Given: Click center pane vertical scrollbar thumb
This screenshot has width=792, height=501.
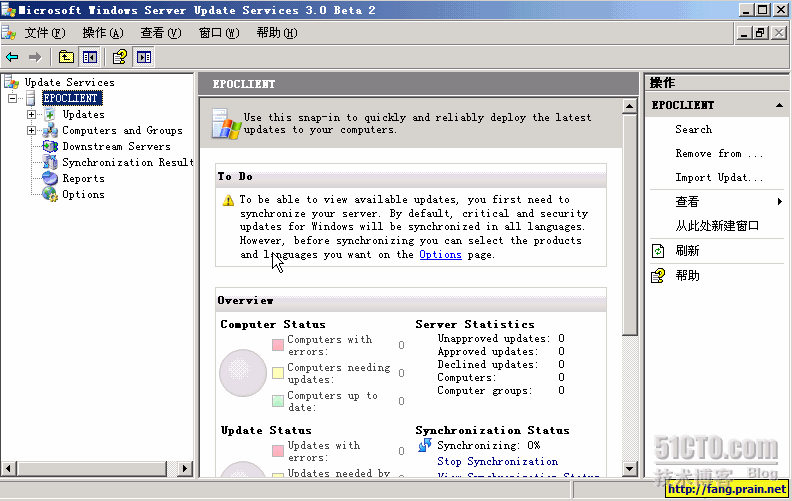Looking at the screenshot, I should (x=629, y=224).
